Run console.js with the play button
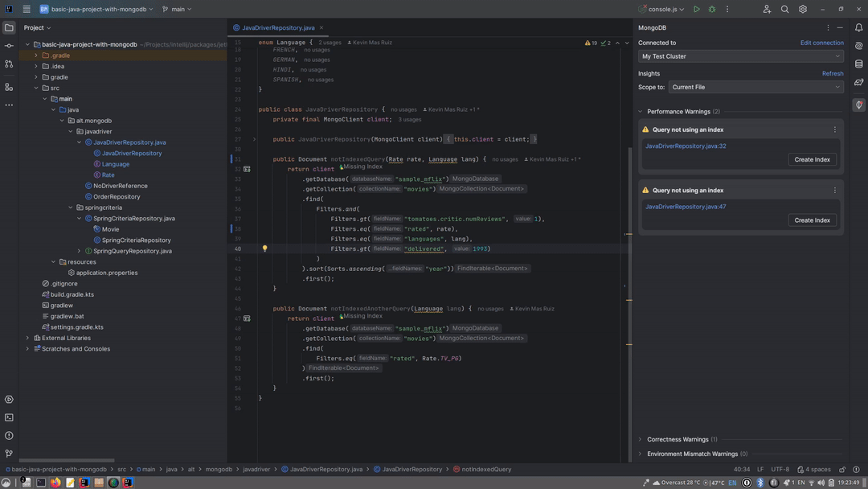Image resolution: width=868 pixels, height=489 pixels. click(696, 9)
